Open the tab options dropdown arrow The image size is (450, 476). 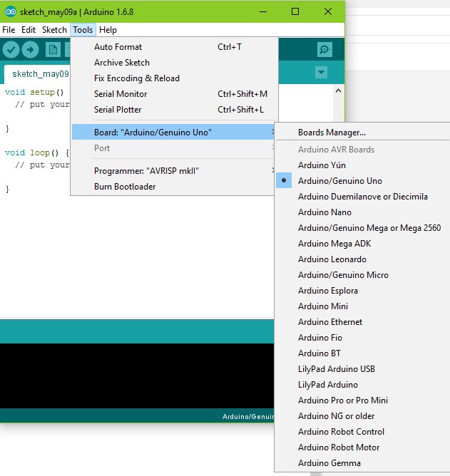[x=321, y=72]
